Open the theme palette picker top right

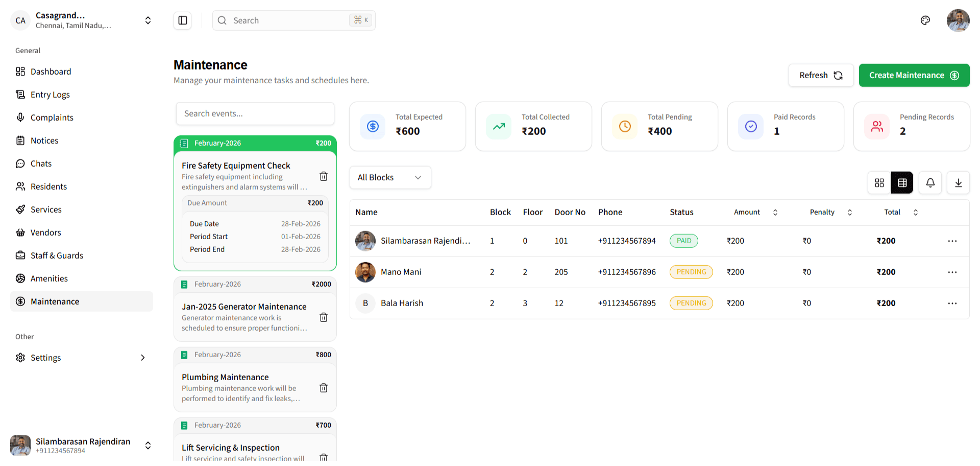click(x=925, y=20)
